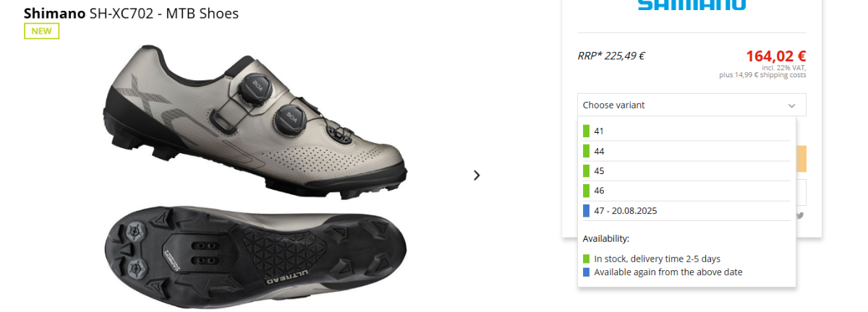The image size is (868, 312).
Task: Click the Shimano SH-XC702 product title
Action: [131, 13]
